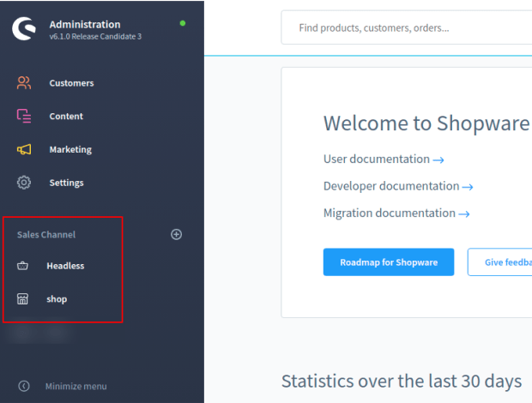Focus the Find products search field
The image size is (532, 403).
click(x=407, y=27)
